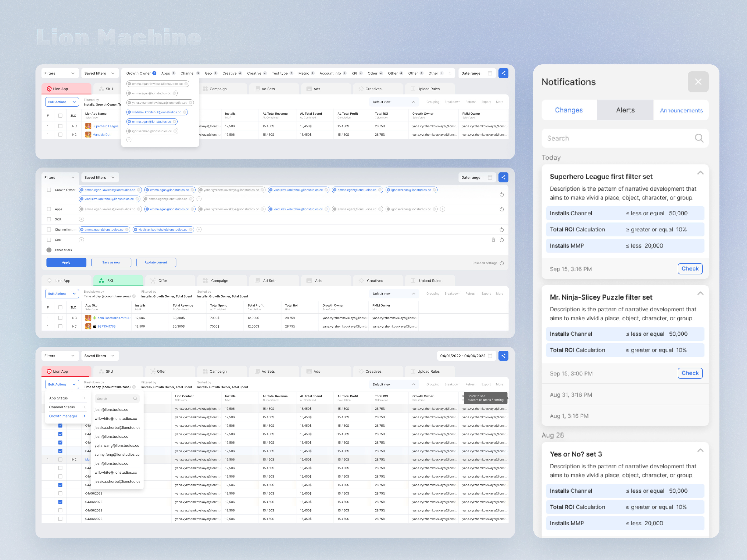
Task: Check the Superhero League first filter set
Action: tap(690, 269)
